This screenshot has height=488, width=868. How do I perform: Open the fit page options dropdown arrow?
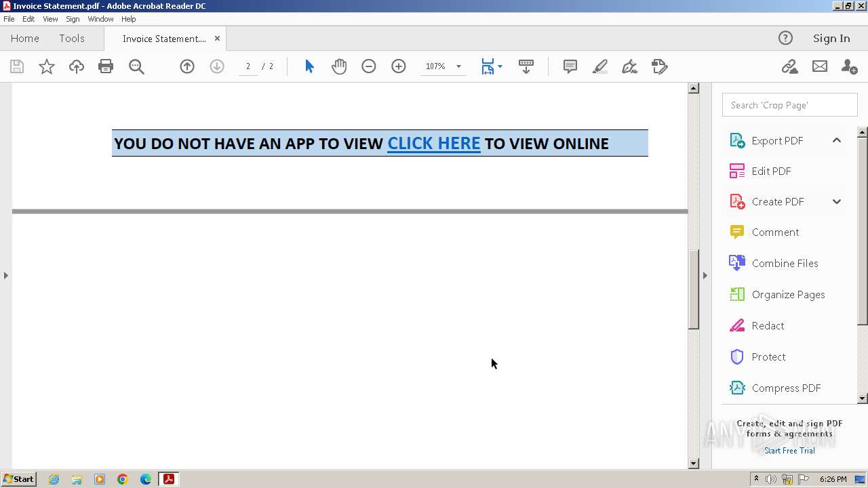point(500,66)
